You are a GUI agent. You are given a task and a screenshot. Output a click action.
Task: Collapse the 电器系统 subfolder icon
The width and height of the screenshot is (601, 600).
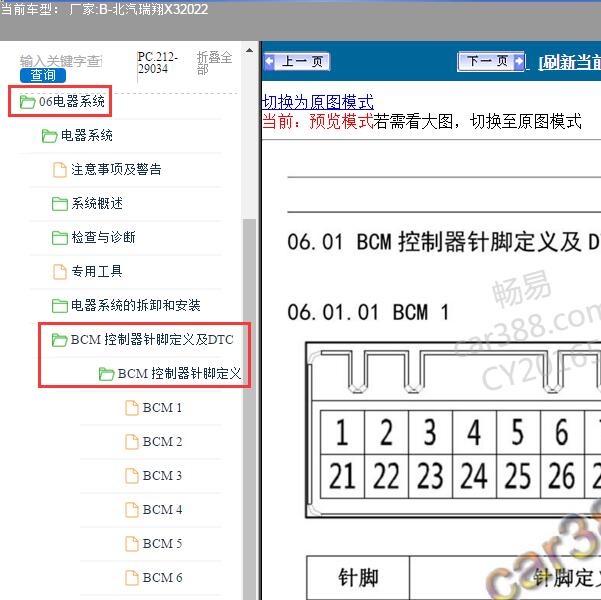49,136
